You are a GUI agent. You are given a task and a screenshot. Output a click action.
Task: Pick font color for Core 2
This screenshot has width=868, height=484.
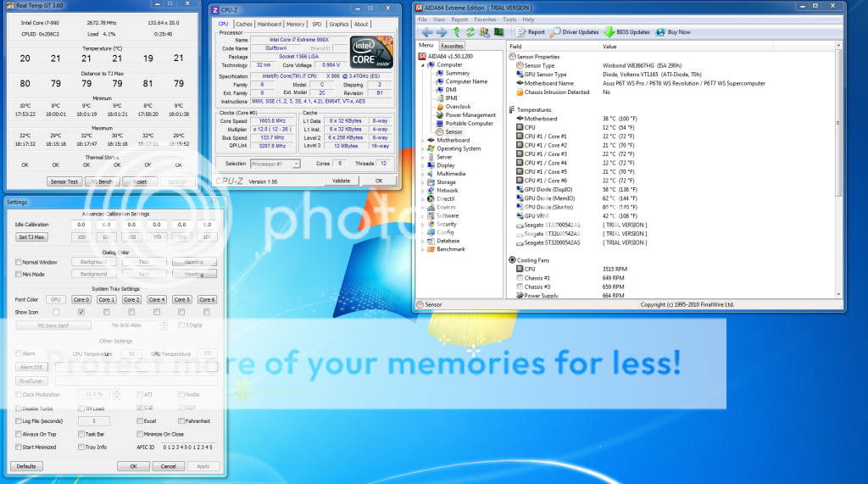pos(131,299)
